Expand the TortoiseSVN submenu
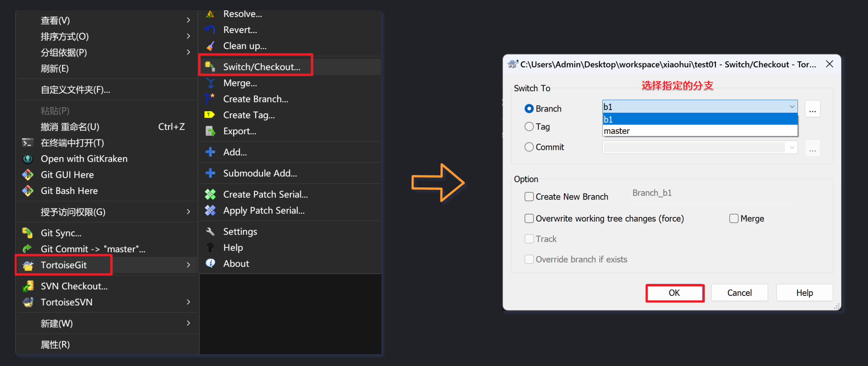Screen dimensions: 868x366 pos(107,302)
